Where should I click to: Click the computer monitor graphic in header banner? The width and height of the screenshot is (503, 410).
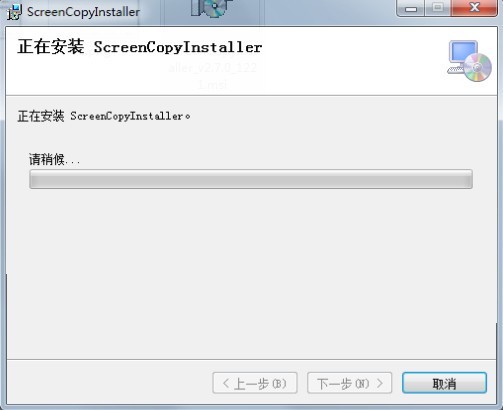(x=461, y=56)
